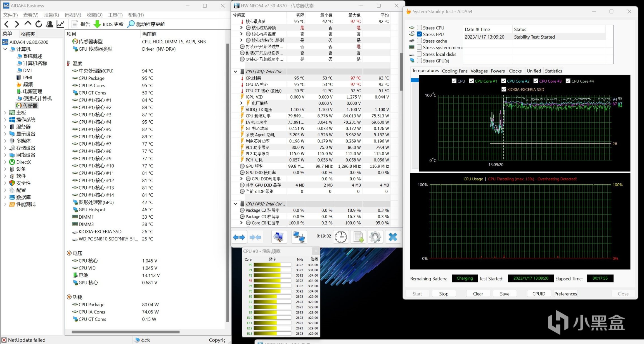Click the AIDA64 user profile toolbar icon
This screenshot has width=644, height=344.
(x=49, y=24)
